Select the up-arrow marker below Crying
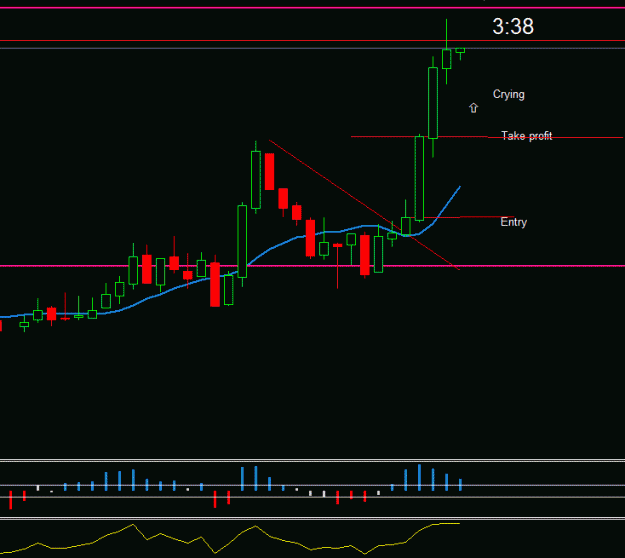The image size is (625, 558). [x=473, y=108]
